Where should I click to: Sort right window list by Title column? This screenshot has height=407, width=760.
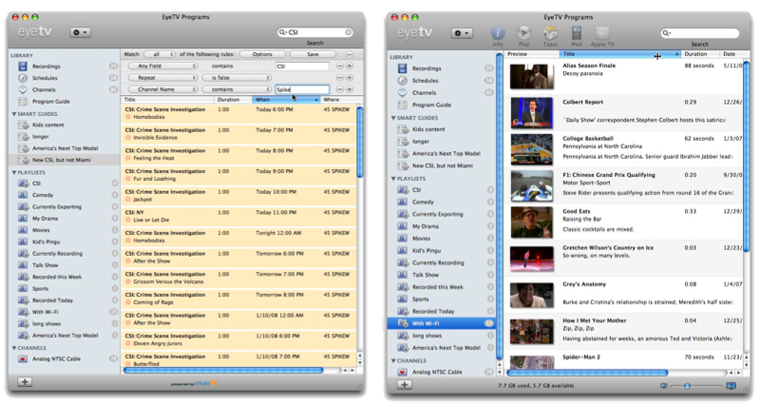(x=620, y=54)
